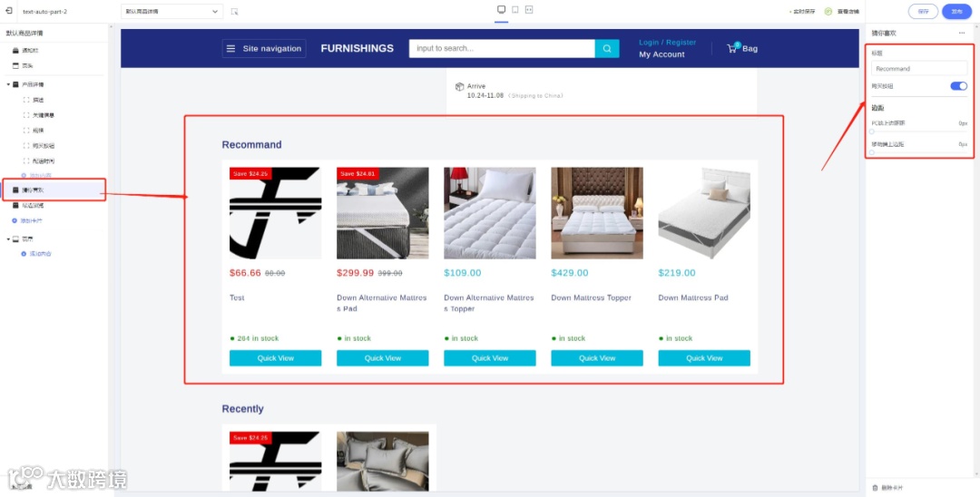The width and height of the screenshot is (980, 497).
Task: Switch to desktop preview icon
Action: point(501,9)
